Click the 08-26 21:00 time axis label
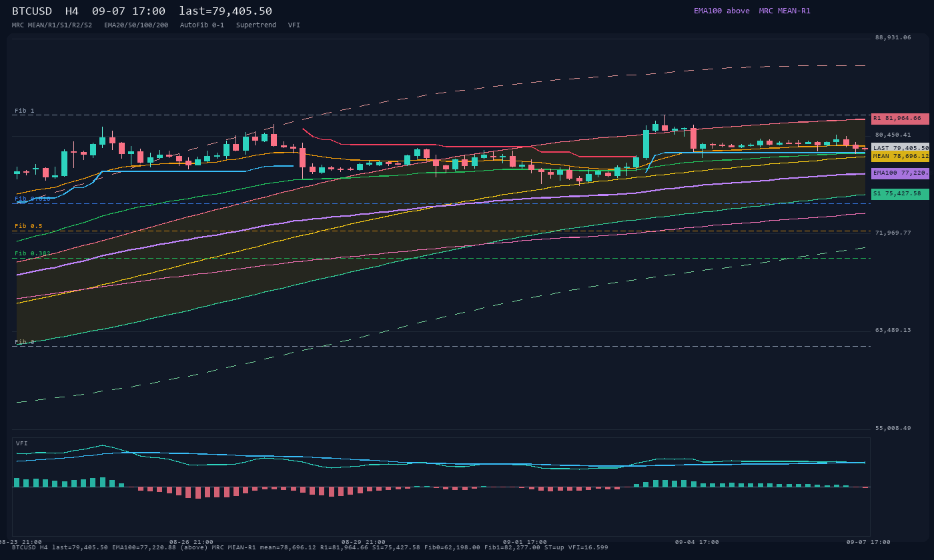 click(191, 542)
